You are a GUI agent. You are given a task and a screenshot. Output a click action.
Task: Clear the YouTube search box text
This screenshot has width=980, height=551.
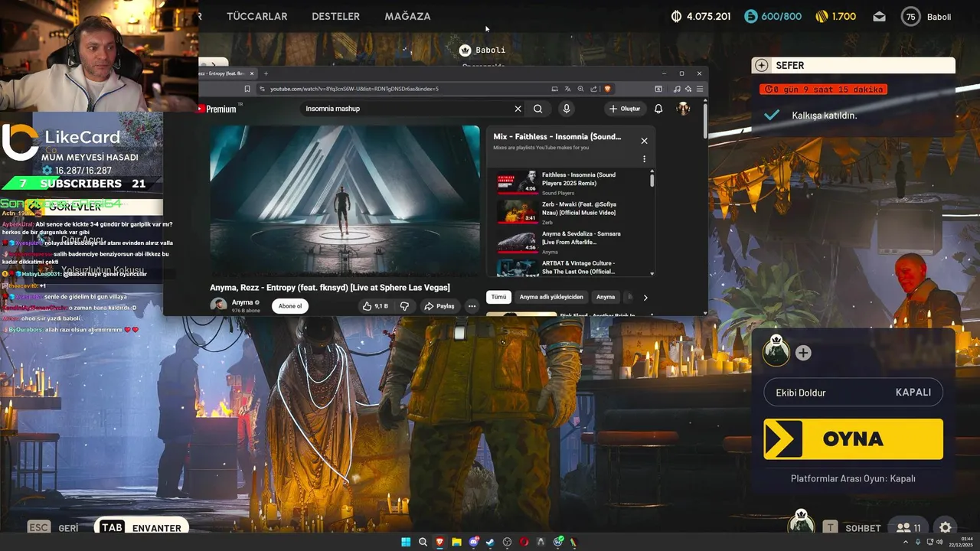(518, 109)
